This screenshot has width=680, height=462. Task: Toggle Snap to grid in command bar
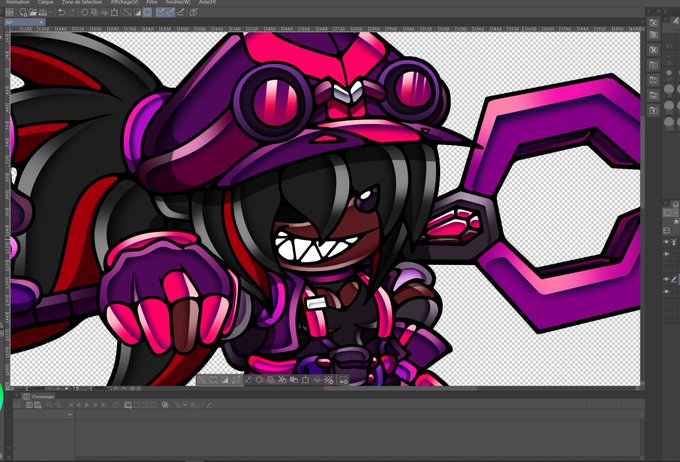pos(180,12)
